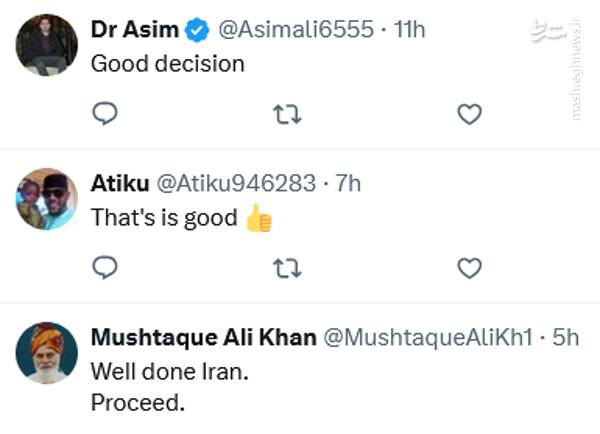Click the Mushtaque Ali Khan display name
The image size is (600, 434).
click(201, 338)
